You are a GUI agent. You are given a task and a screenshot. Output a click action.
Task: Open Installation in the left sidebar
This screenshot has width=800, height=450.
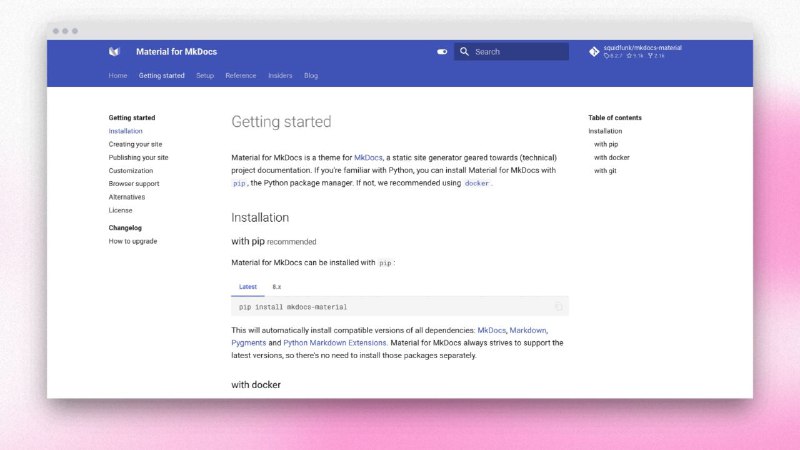click(x=126, y=131)
